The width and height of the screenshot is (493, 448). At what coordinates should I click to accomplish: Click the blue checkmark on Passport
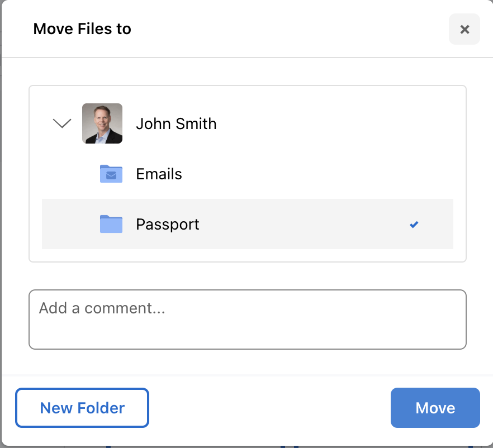point(414,225)
